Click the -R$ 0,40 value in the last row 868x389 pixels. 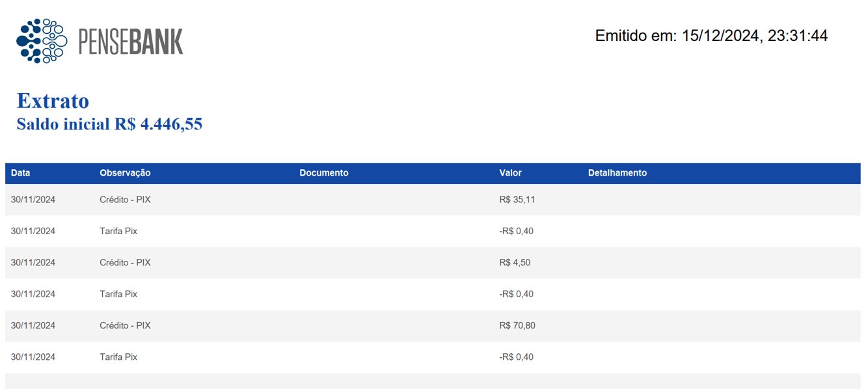[x=517, y=357]
